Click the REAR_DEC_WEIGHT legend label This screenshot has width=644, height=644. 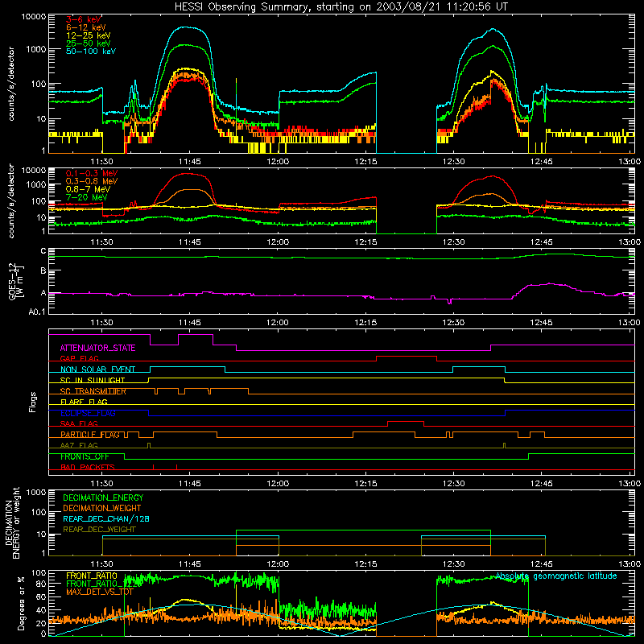point(99,530)
